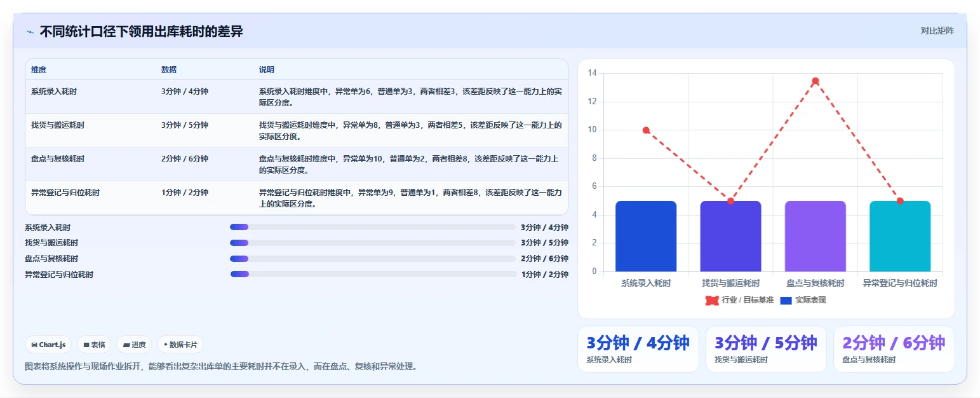Select table cell 异常登记与归位耗时 in fourth row

coord(65,193)
